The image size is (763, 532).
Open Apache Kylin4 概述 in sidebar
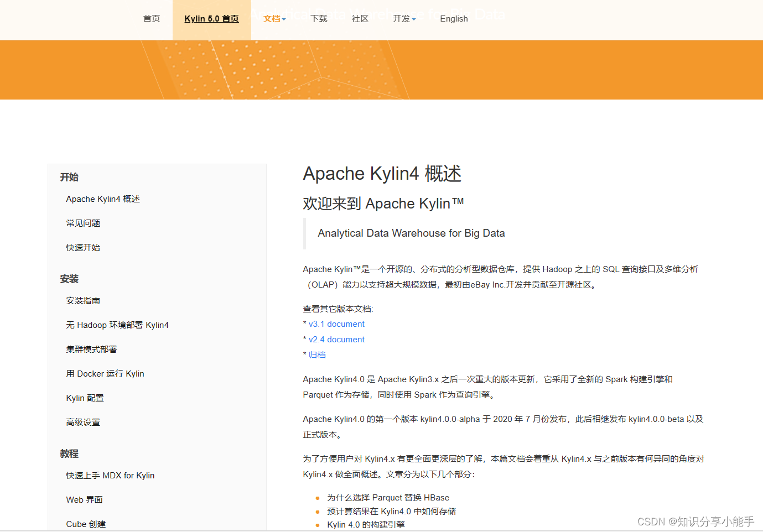(103, 199)
